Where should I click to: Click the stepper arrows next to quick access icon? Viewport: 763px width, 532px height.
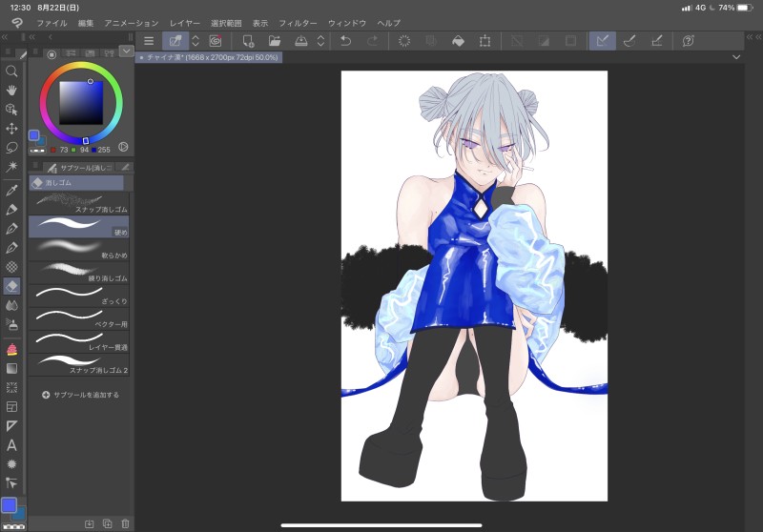196,41
